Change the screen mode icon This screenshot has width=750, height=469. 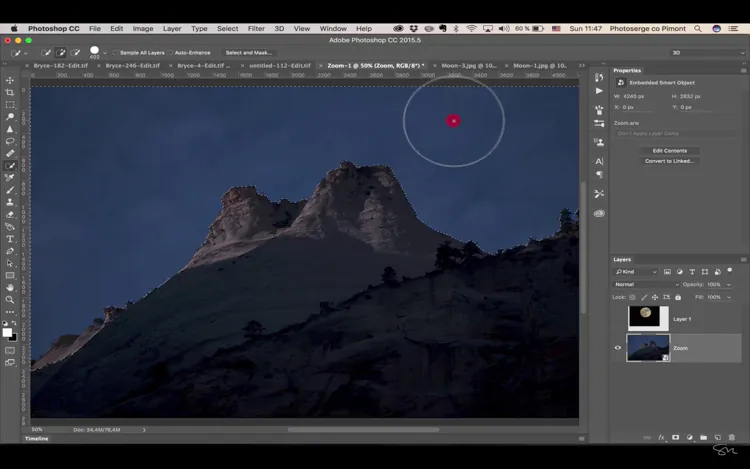coord(10,362)
